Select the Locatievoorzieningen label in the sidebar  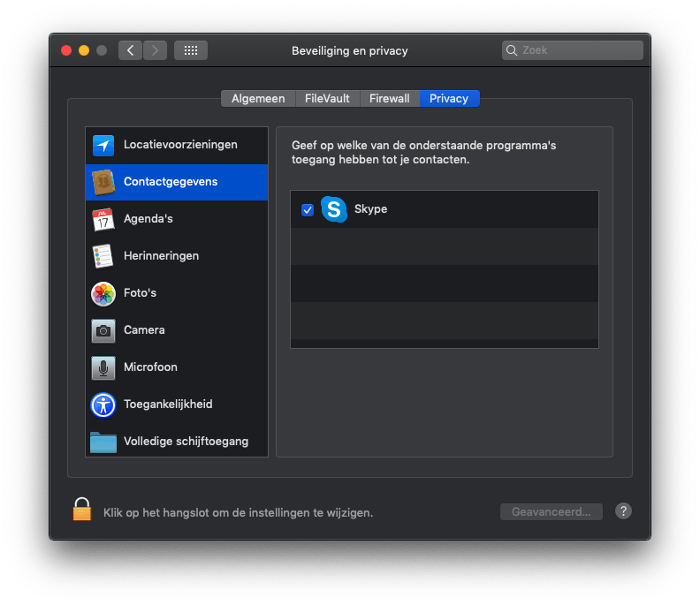[180, 145]
